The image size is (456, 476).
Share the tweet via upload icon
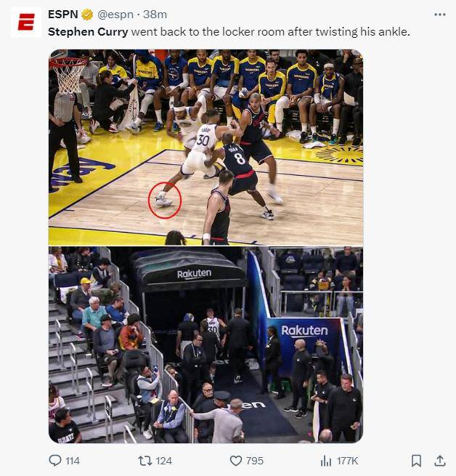[x=439, y=461]
